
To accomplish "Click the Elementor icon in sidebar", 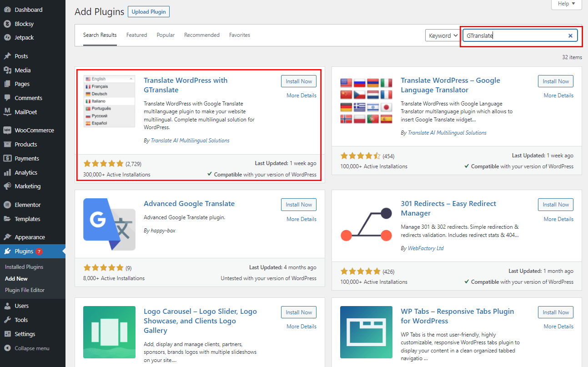I will coord(8,205).
